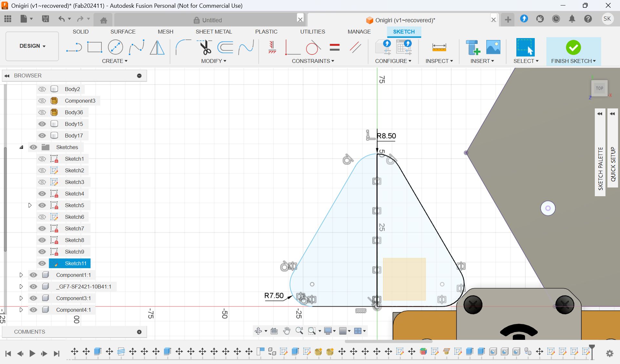Viewport: 620px width, 364px height.
Task: Open the timeline settings gear
Action: (x=609, y=354)
